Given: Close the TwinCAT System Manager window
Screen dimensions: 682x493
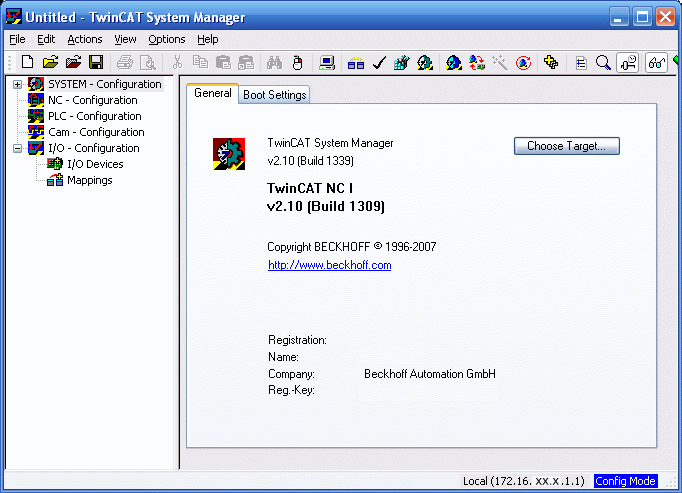Looking at the screenshot, I should pyautogui.click(x=665, y=17).
